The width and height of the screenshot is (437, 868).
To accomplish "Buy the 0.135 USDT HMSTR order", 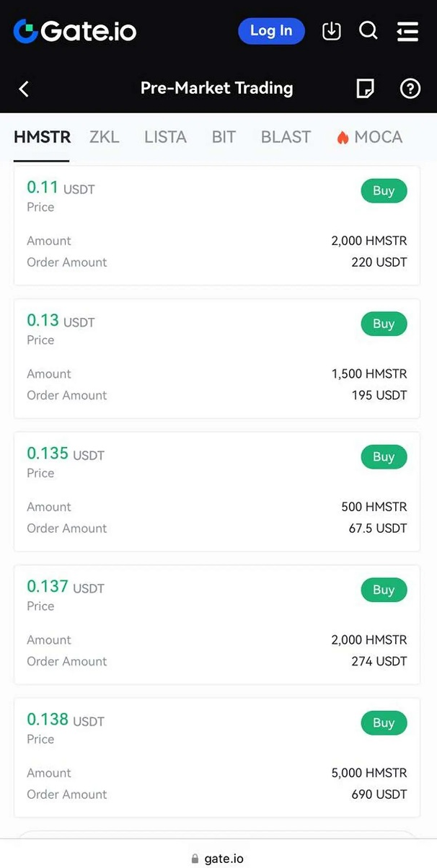I will tap(384, 457).
